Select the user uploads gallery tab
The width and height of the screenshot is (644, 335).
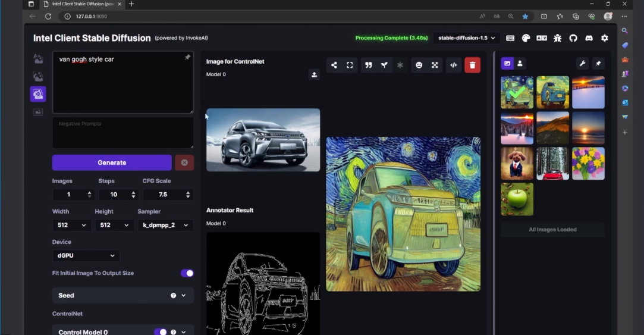(520, 64)
